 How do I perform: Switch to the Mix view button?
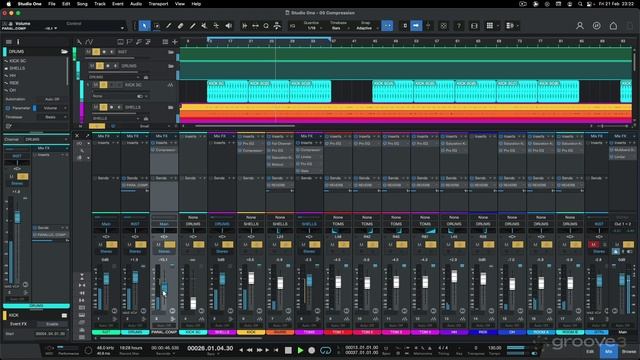click(609, 351)
